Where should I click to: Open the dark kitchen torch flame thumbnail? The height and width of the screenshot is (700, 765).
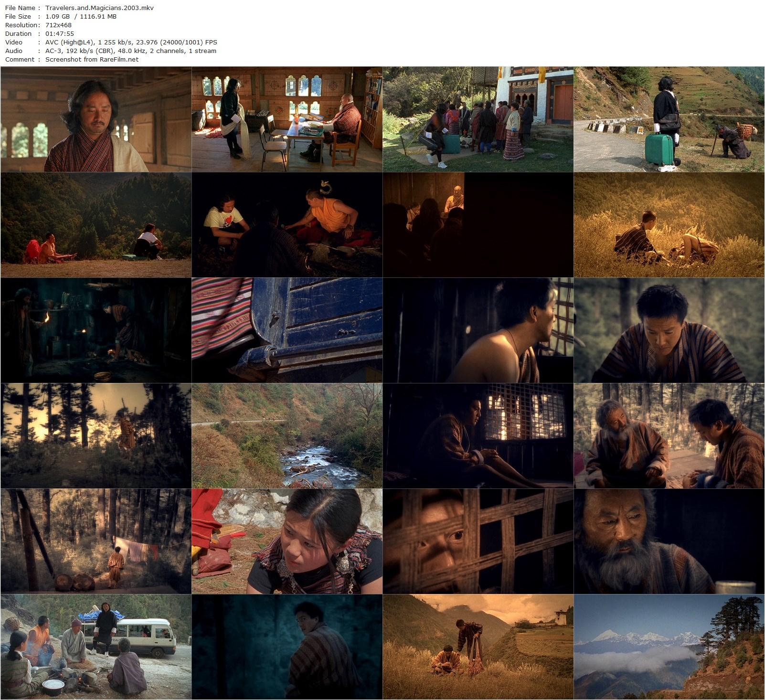click(x=96, y=330)
